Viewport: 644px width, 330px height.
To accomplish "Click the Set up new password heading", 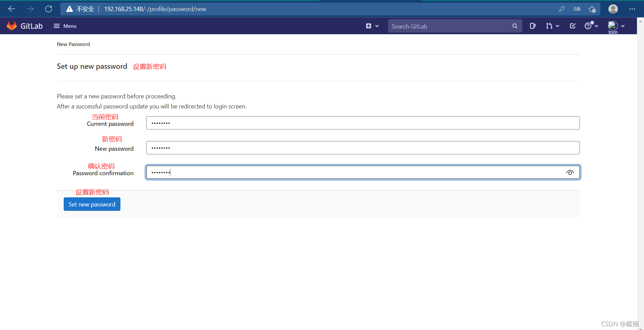I will tap(92, 66).
